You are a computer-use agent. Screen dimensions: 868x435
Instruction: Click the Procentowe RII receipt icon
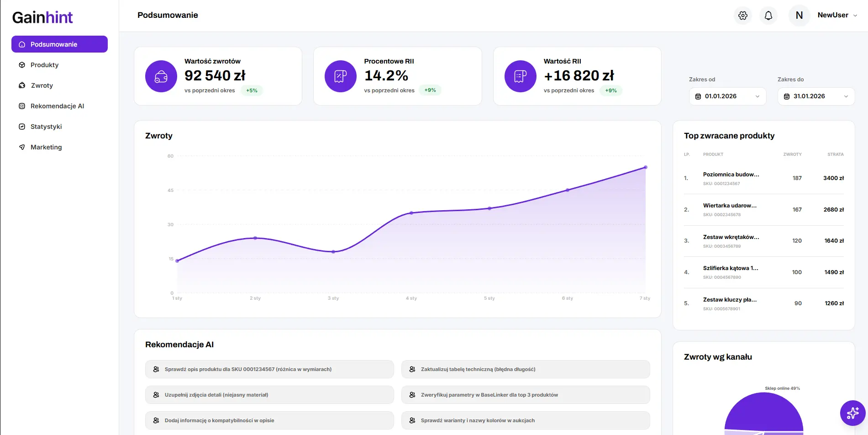(x=341, y=76)
